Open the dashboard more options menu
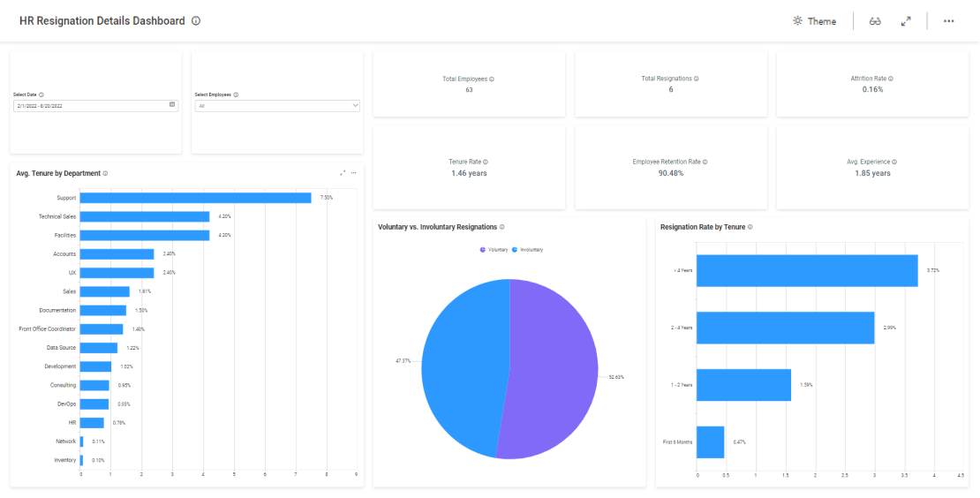Image resolution: width=980 pixels, height=498 pixels. pos(948,21)
